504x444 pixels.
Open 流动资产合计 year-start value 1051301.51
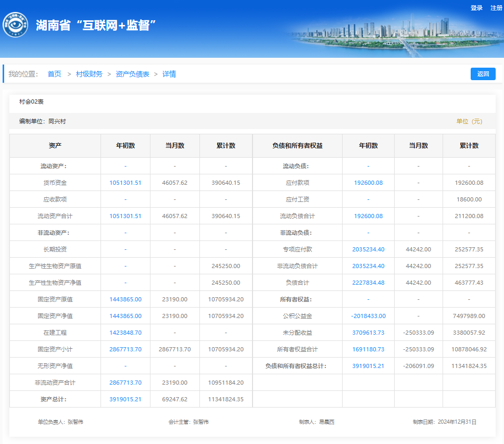[125, 216]
